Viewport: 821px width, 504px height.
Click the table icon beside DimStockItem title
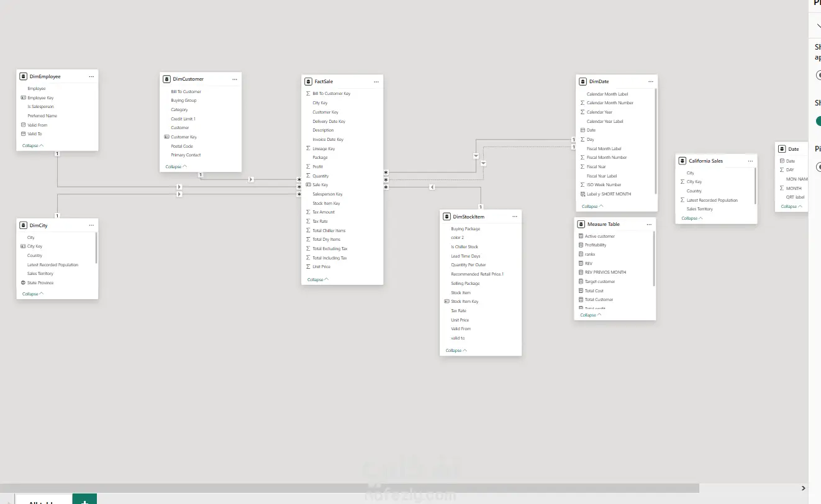447,217
